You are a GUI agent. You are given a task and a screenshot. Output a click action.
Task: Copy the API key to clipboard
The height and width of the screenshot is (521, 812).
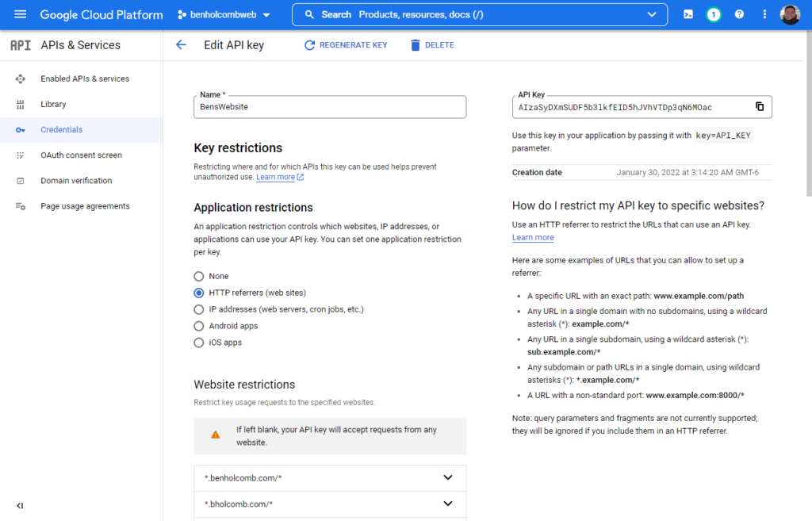click(x=759, y=107)
